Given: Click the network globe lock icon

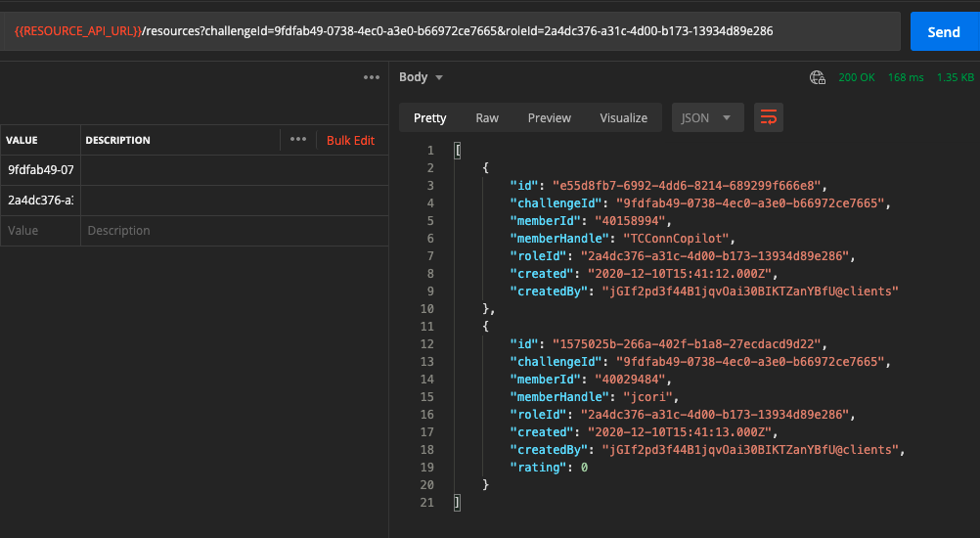Looking at the screenshot, I should pos(818,77).
